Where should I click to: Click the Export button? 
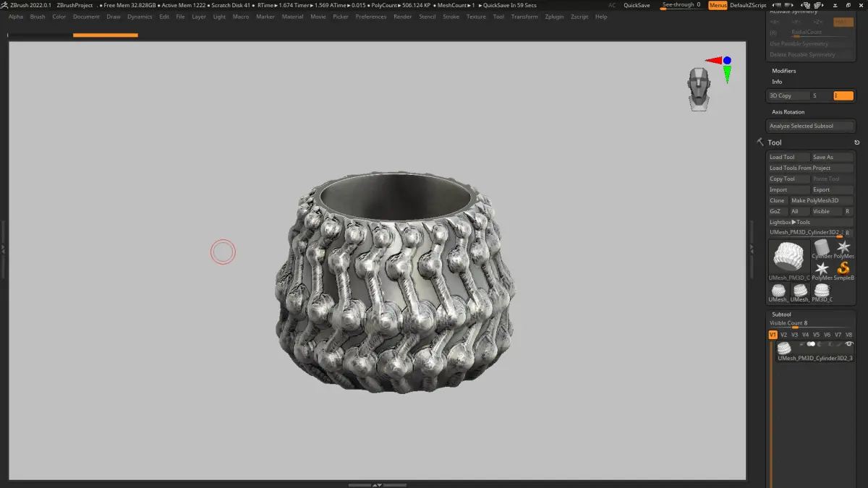[x=832, y=189]
